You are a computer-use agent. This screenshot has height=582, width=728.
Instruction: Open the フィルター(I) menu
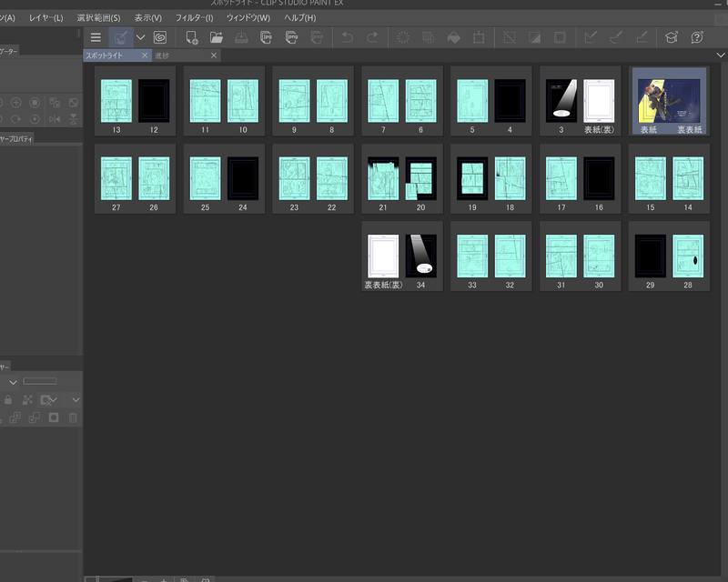[194, 18]
